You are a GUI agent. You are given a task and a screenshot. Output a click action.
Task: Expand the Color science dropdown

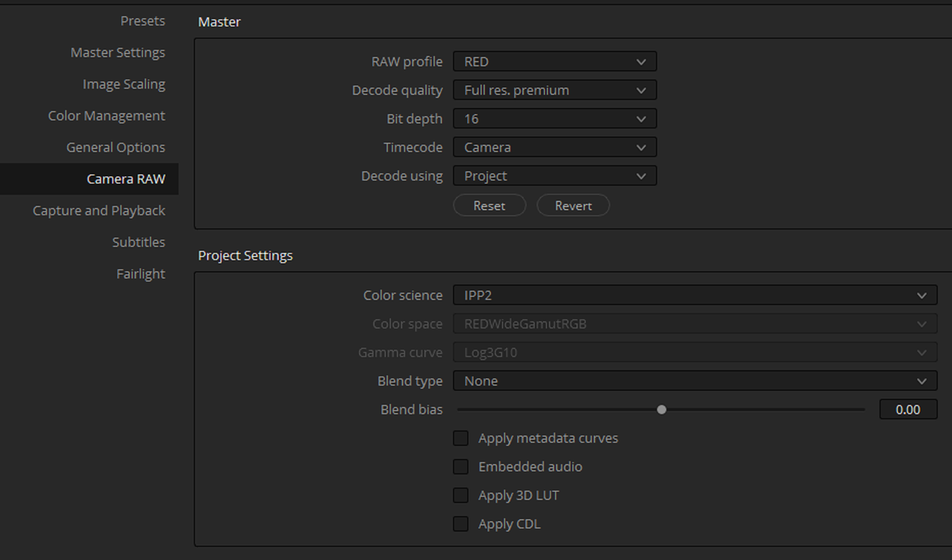[695, 295]
